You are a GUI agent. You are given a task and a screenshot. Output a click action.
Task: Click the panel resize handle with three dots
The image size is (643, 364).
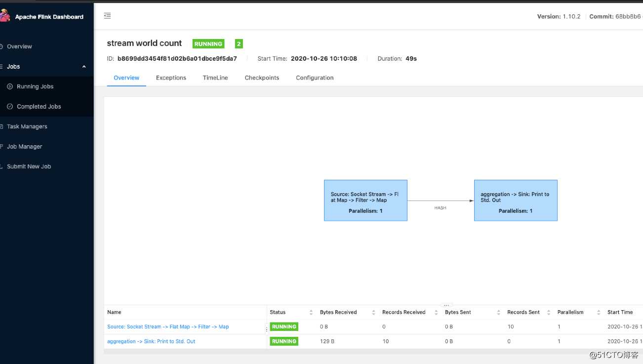click(447, 305)
